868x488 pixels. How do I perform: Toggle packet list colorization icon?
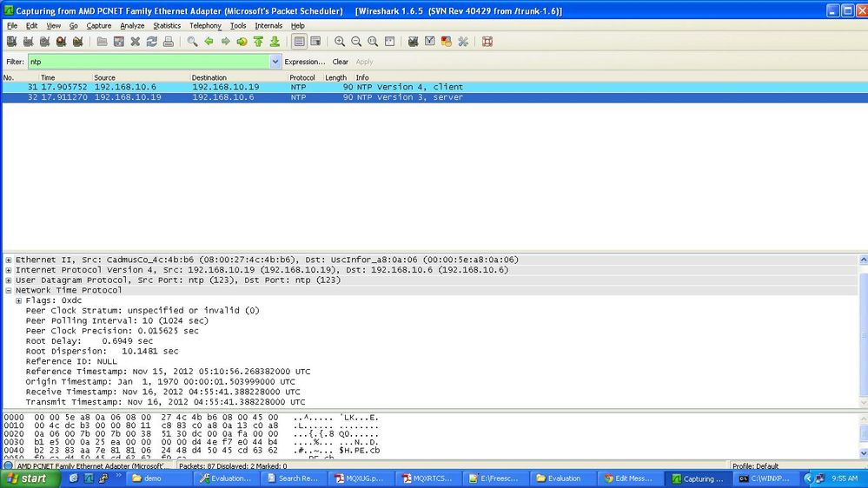tap(300, 42)
